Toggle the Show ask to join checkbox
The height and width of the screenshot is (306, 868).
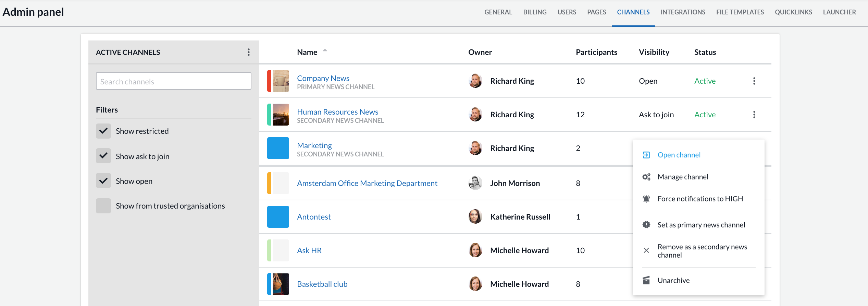point(103,156)
